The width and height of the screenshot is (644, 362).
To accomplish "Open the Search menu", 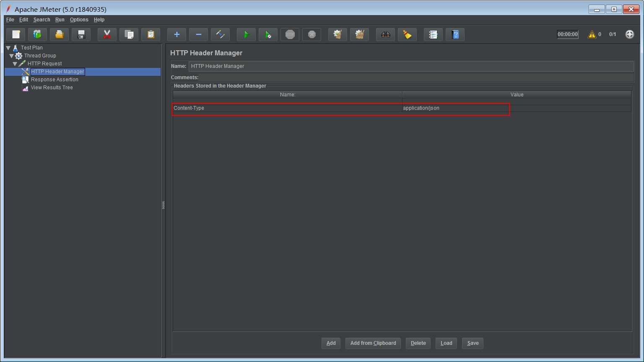I will tap(42, 20).
